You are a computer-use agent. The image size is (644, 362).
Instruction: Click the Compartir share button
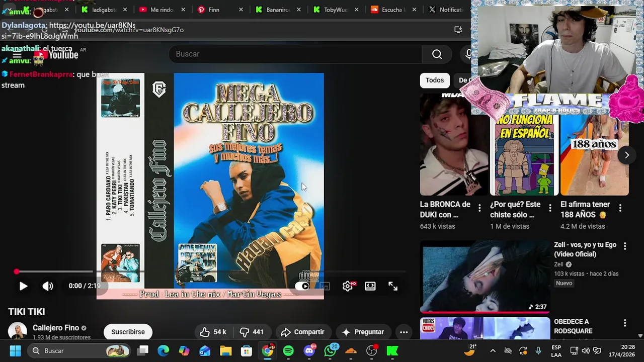coord(302,332)
